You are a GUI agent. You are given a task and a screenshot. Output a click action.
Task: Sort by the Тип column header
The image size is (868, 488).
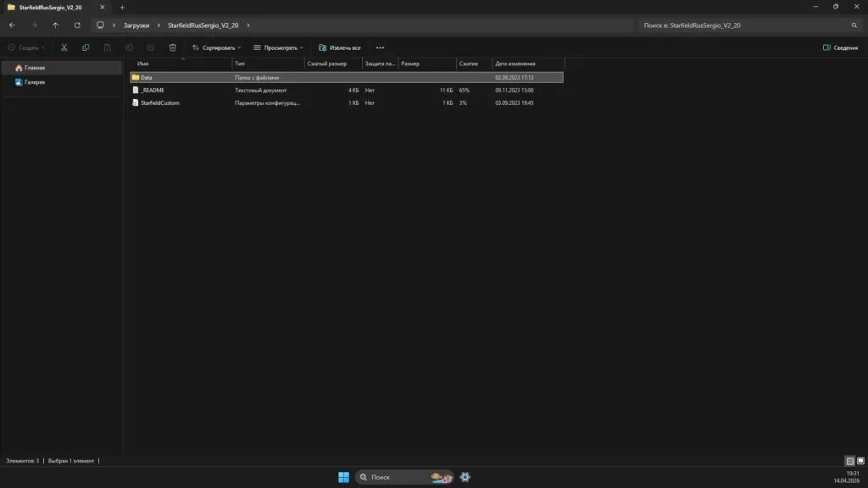point(268,64)
